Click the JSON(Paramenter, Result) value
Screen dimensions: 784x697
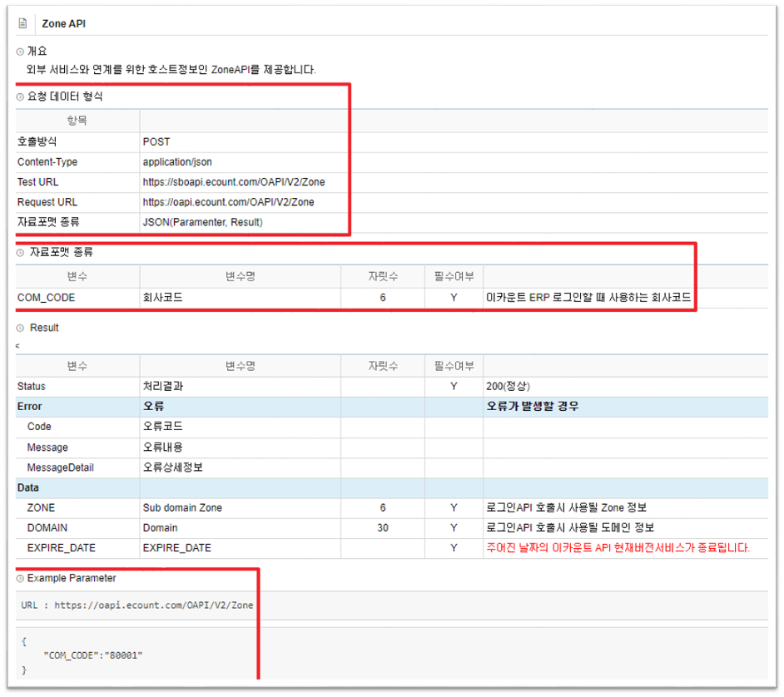click(x=202, y=222)
